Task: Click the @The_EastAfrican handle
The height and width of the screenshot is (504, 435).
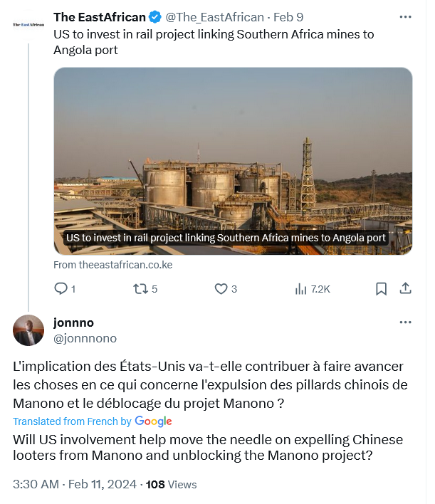Action: coord(215,17)
